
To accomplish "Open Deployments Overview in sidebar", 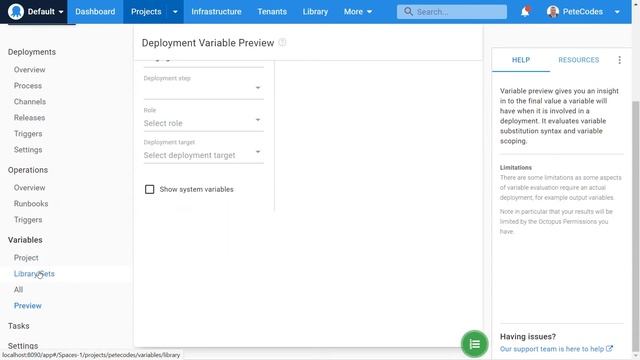I will point(29,70).
